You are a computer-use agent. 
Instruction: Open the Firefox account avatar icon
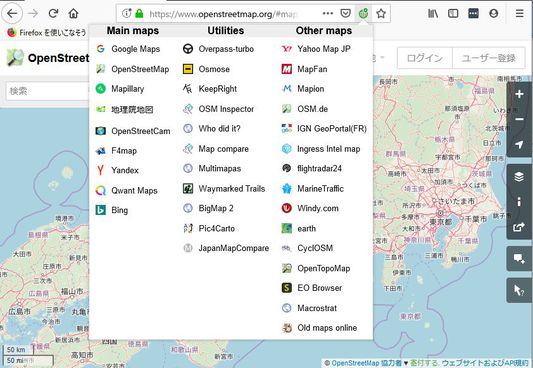pyautogui.click(x=494, y=14)
